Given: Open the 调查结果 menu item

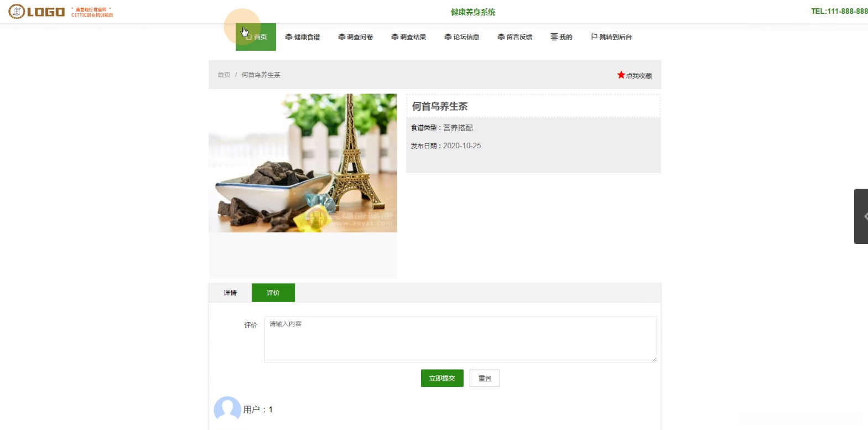Looking at the screenshot, I should tap(409, 37).
